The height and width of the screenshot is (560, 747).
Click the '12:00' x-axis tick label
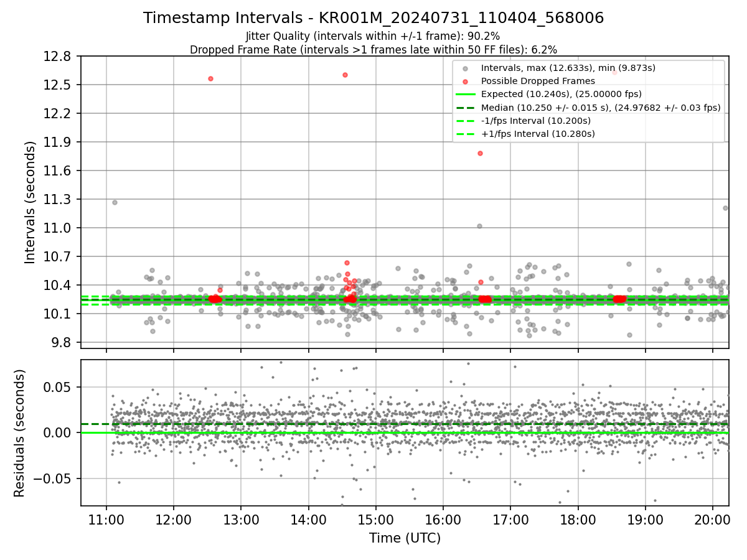pyautogui.click(x=174, y=519)
